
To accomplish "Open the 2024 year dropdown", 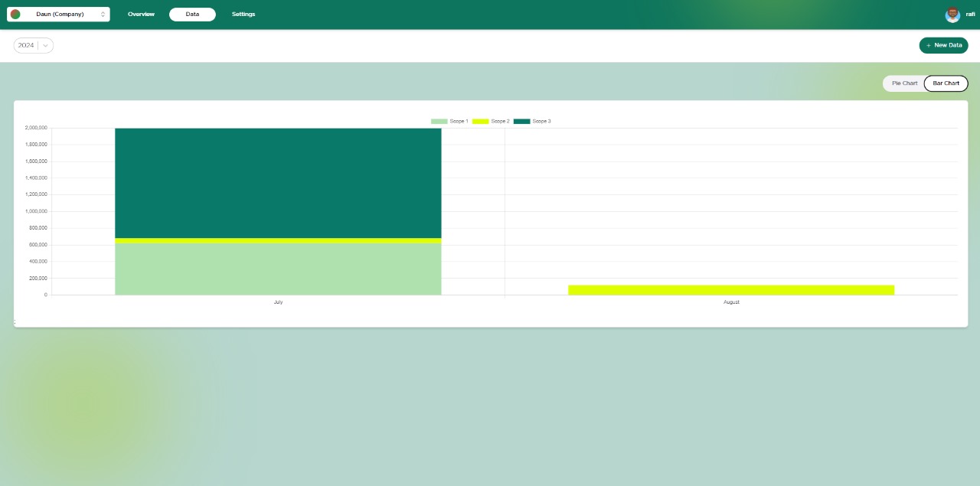I will click(x=26, y=46).
